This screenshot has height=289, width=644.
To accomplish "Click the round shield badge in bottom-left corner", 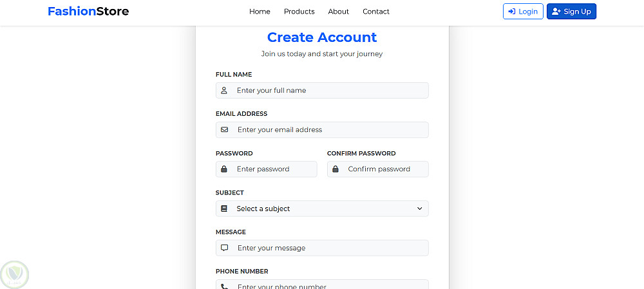I will [x=15, y=274].
